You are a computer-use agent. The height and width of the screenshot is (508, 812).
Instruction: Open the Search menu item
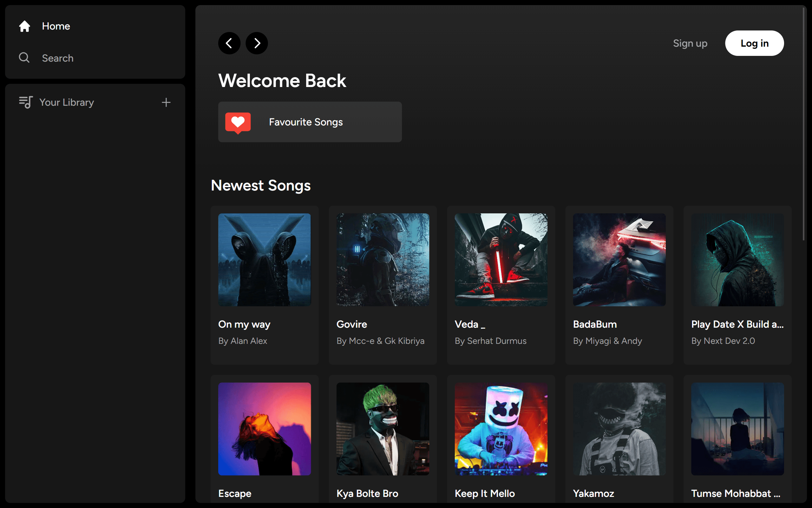pos(58,58)
